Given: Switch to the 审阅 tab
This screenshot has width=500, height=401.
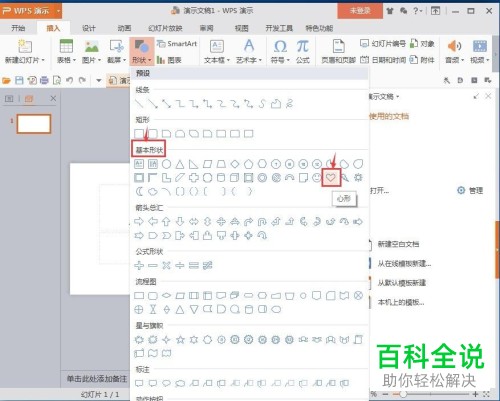Looking at the screenshot, I should tap(206, 28).
